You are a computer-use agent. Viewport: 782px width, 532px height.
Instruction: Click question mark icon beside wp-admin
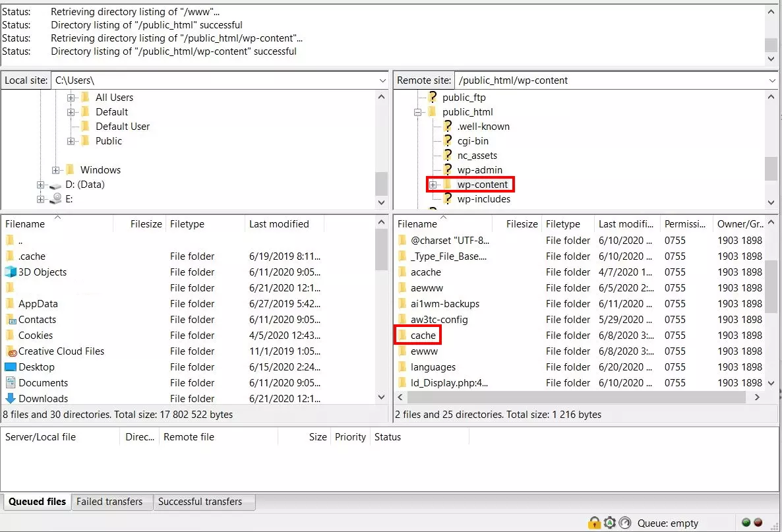[x=448, y=169]
